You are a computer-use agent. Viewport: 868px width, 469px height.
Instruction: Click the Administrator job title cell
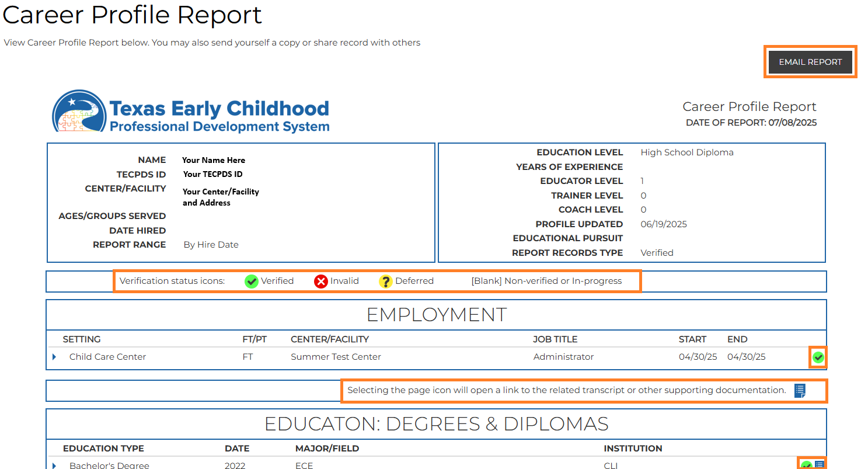[x=563, y=357]
